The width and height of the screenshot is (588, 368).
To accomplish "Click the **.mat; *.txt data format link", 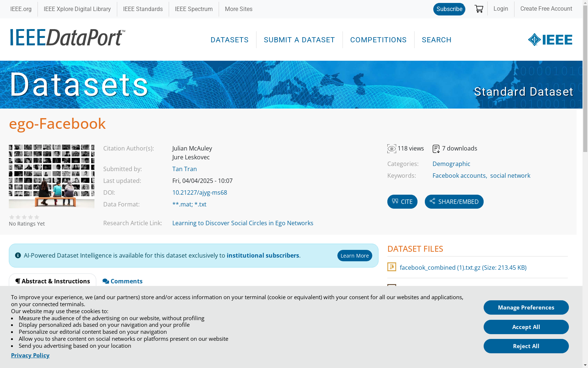I will click(189, 204).
